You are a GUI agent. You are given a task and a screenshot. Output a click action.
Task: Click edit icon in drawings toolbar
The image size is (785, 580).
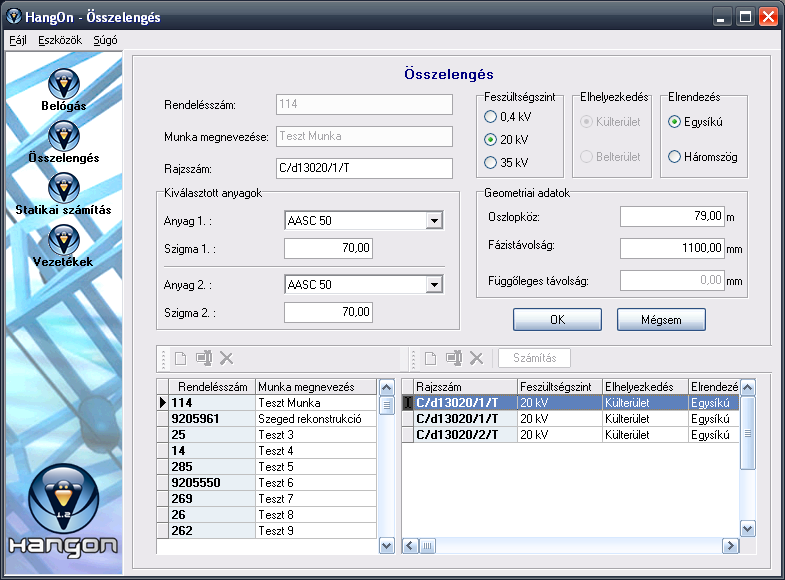[454, 358]
